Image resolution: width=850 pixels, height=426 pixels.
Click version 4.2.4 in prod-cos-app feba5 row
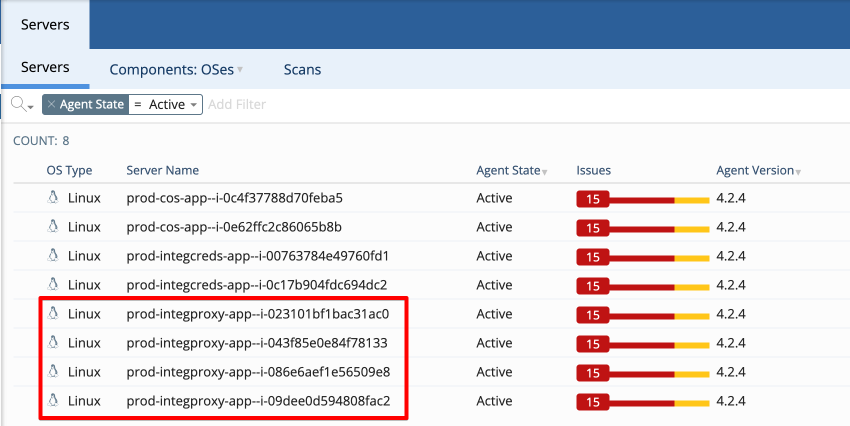[731, 198]
